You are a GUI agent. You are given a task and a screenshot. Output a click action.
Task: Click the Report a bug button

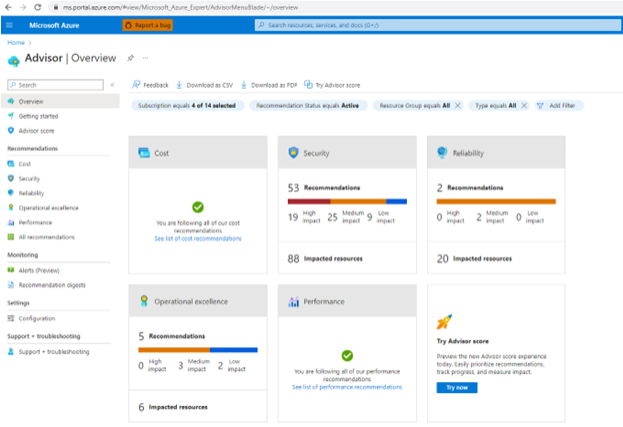coord(147,25)
